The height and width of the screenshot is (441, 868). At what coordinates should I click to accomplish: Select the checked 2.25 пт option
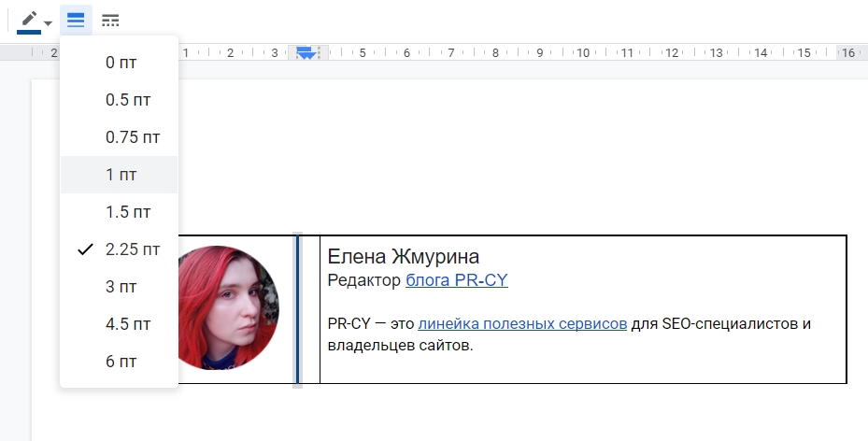click(x=119, y=249)
